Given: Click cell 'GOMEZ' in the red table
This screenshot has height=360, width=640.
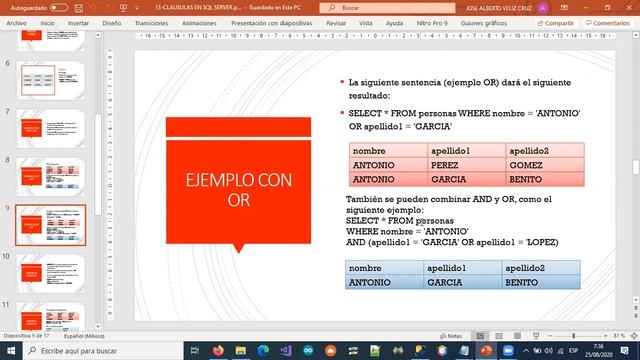Looking at the screenshot, I should tap(545, 165).
